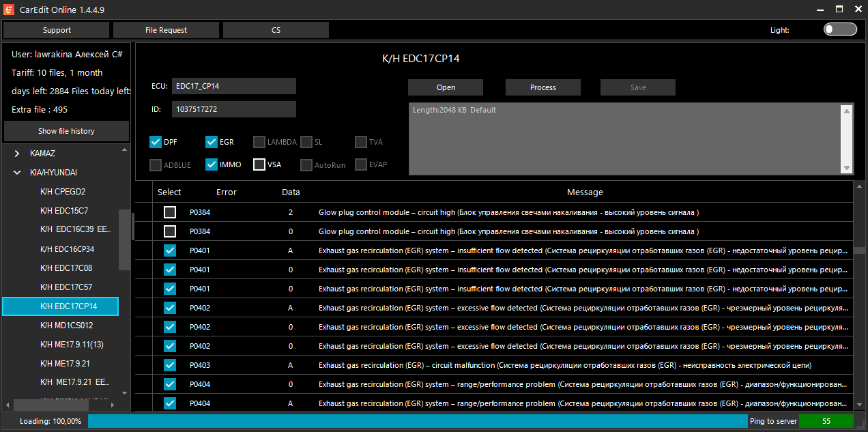The image size is (868, 432).
Task: Click the Open file button
Action: [x=446, y=87]
